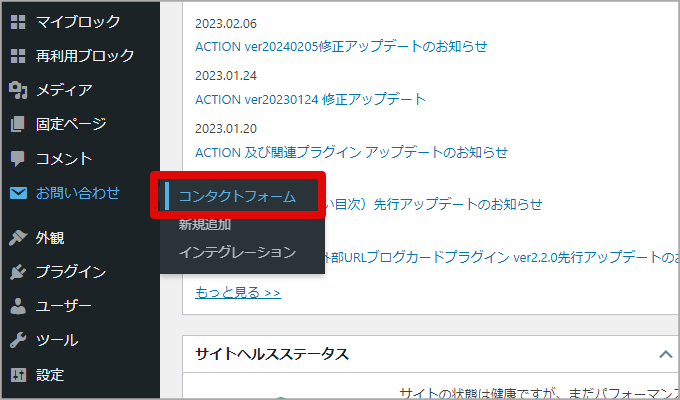Open 先行アップデートのお知らせ 目次 link

434,204
